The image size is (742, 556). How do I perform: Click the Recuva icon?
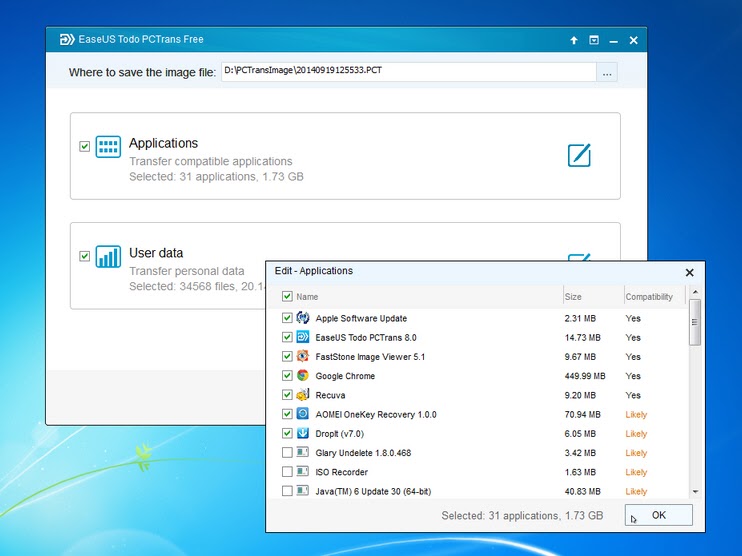[303, 395]
